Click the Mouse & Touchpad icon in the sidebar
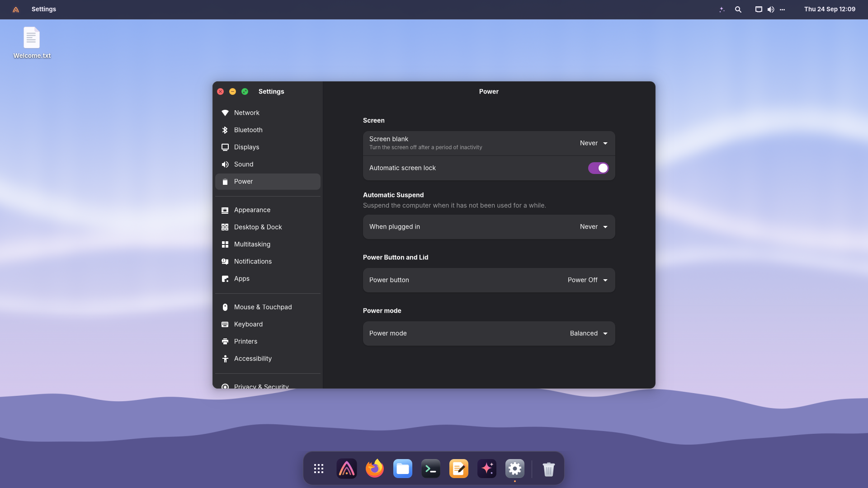This screenshot has height=488, width=868. pos(225,307)
